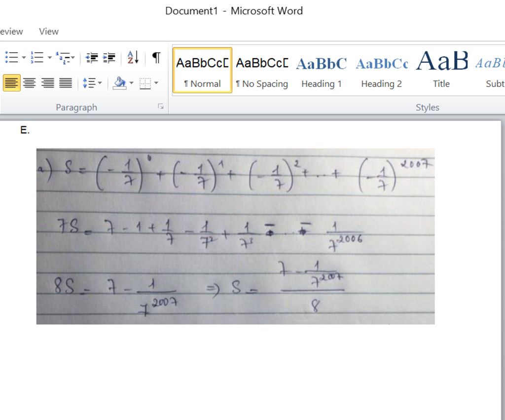Open Paragraph dialog launcher
505x420 pixels.
coord(161,107)
